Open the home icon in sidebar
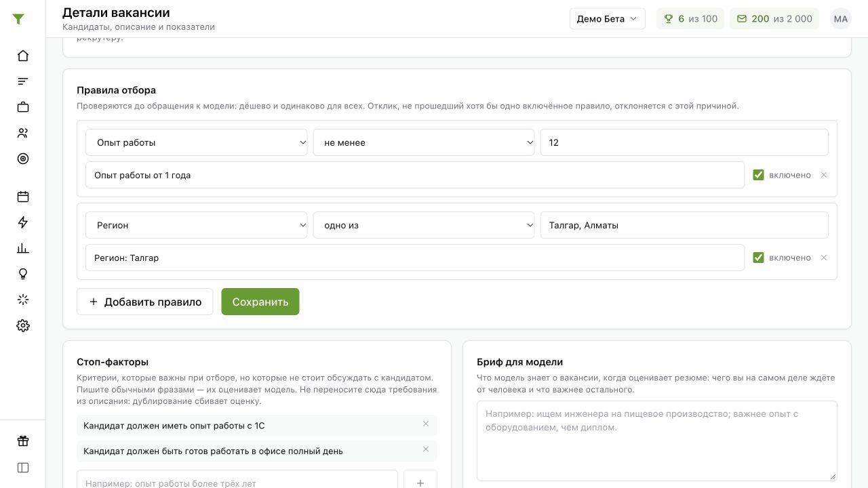868x488 pixels. [x=23, y=56]
